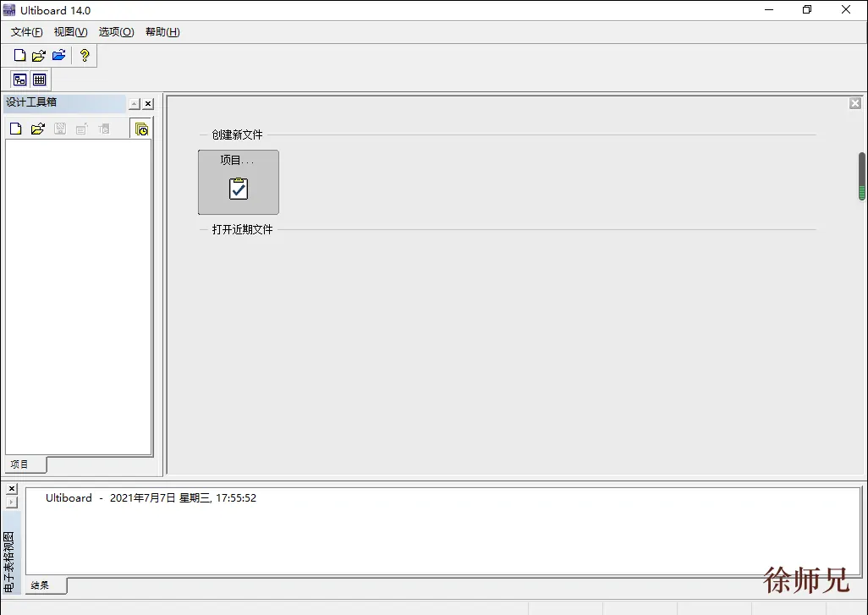
Task: Toggle the Spreadsheet View grid icon
Action: [39, 80]
